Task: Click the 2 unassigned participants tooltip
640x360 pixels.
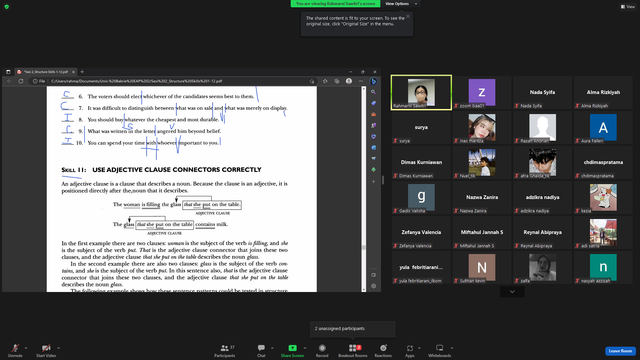Action: click(x=353, y=329)
